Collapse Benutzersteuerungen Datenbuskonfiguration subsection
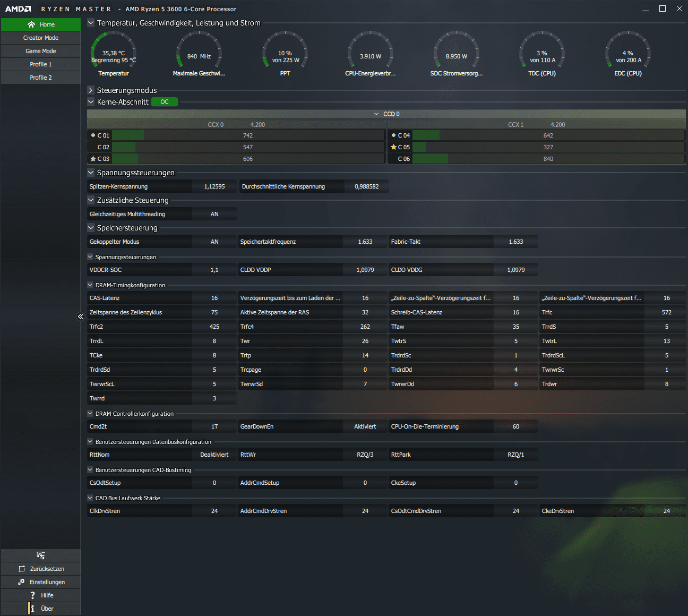Screen dimensions: 688x616 click(x=90, y=442)
